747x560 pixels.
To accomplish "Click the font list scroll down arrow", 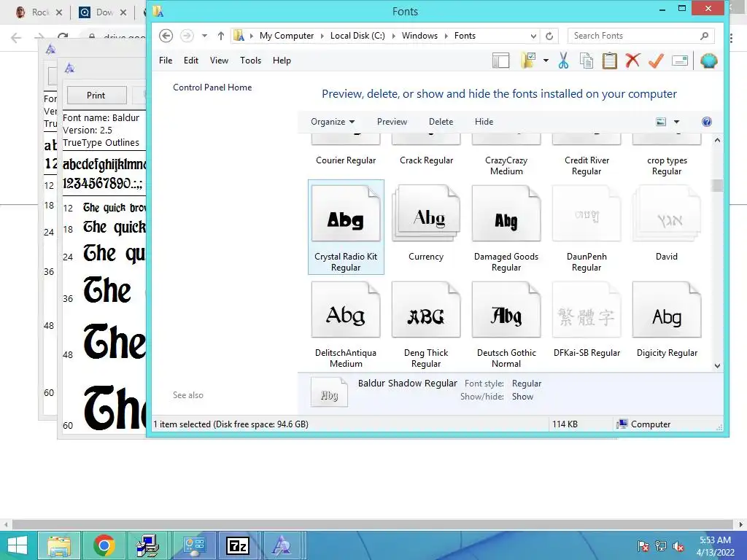I will [x=718, y=366].
